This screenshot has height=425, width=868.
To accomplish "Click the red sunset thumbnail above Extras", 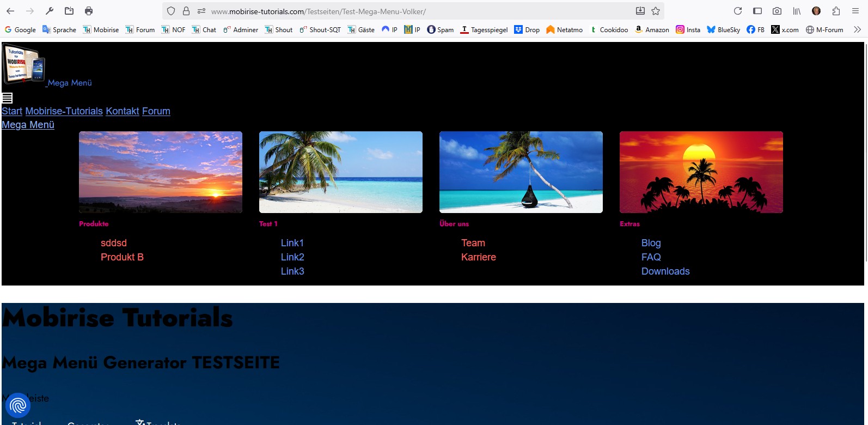I will click(x=701, y=172).
